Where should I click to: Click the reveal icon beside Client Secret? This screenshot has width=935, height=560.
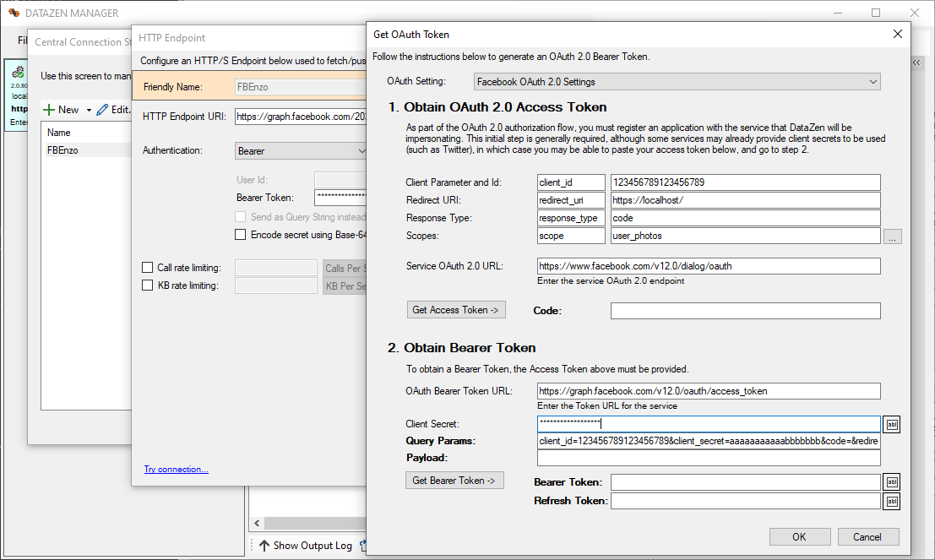tap(891, 424)
